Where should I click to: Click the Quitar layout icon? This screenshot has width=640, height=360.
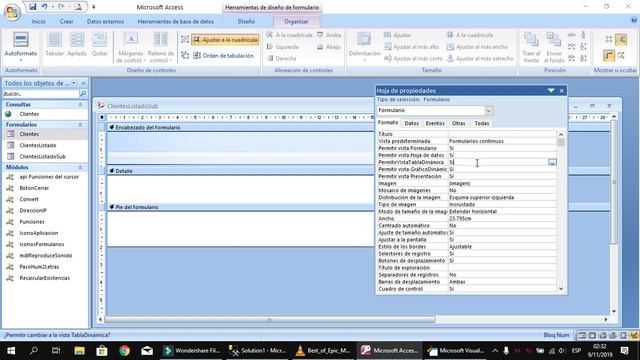click(x=99, y=44)
